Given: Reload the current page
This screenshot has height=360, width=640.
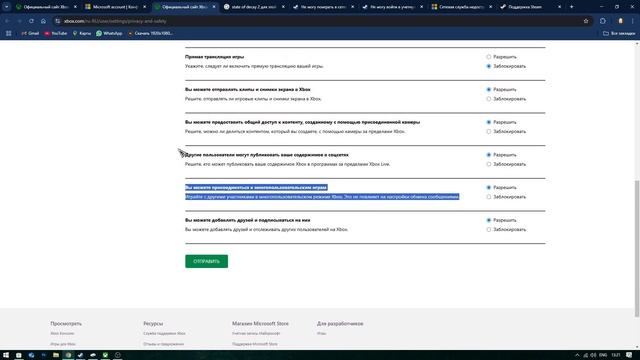Looking at the screenshot, I should tap(31, 21).
